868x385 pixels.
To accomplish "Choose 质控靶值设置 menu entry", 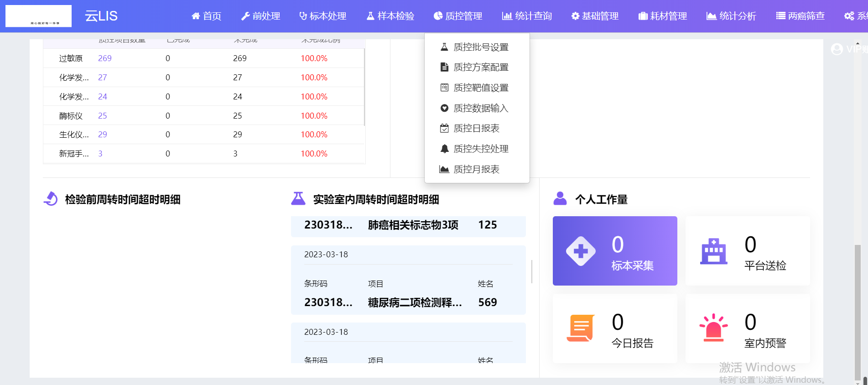I will point(477,88).
